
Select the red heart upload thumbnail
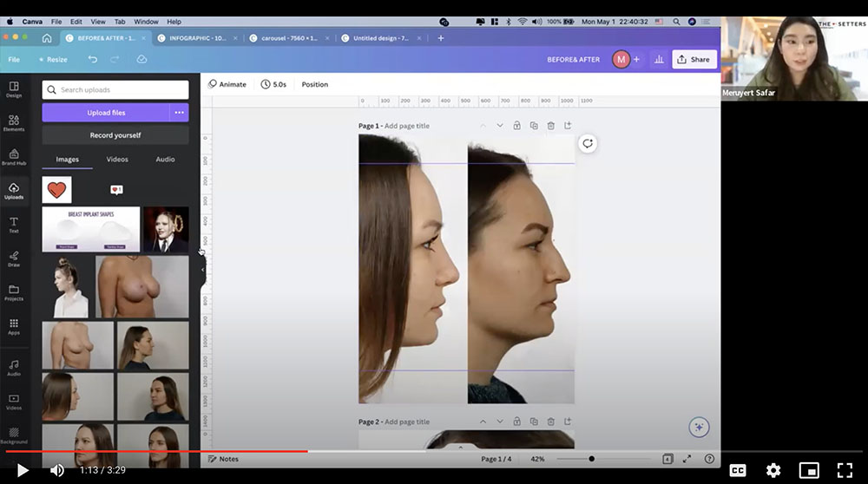click(56, 190)
